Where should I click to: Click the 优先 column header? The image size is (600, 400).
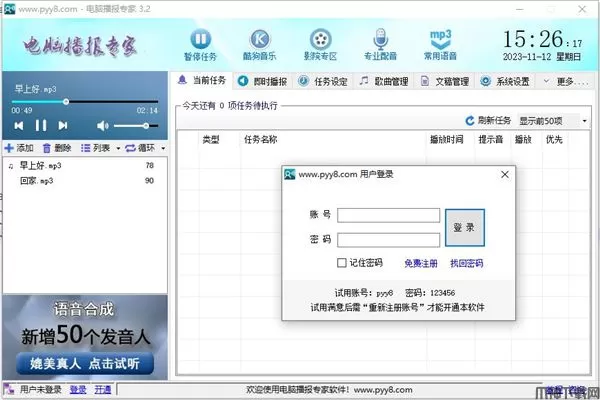pyautogui.click(x=554, y=140)
